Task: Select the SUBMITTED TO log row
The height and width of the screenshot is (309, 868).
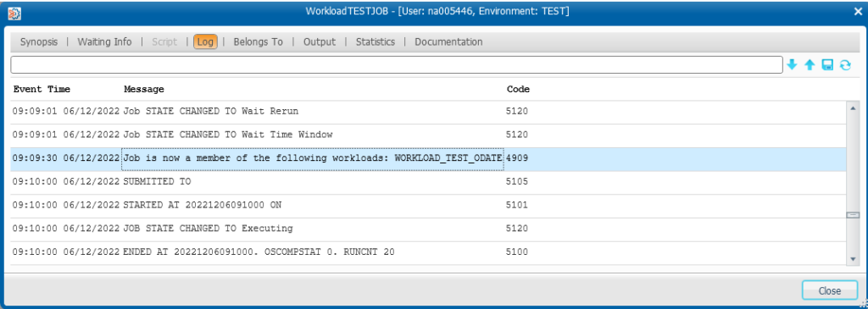Action: [428, 182]
